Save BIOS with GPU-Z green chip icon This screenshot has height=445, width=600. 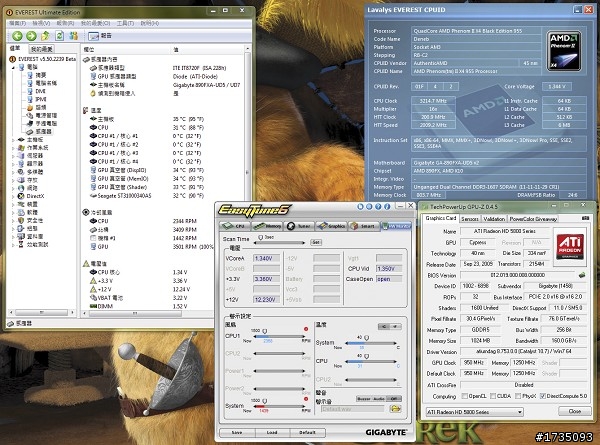click(582, 275)
